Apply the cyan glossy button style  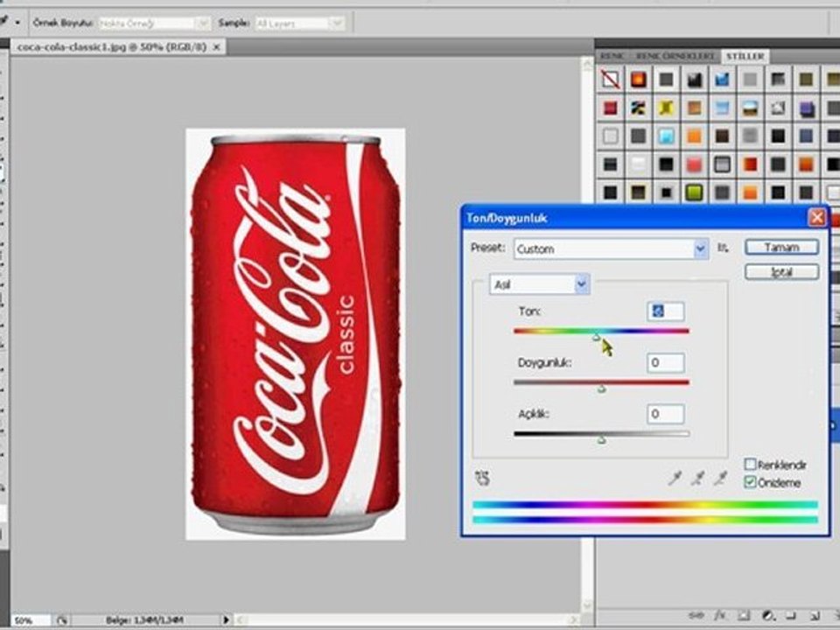[666, 136]
